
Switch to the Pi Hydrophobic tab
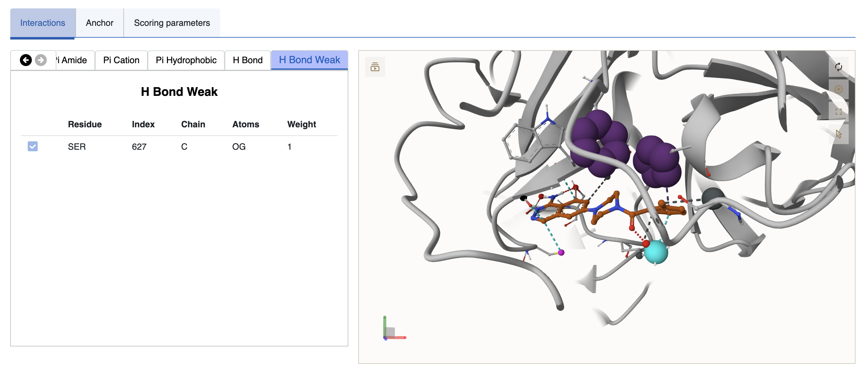tap(186, 60)
